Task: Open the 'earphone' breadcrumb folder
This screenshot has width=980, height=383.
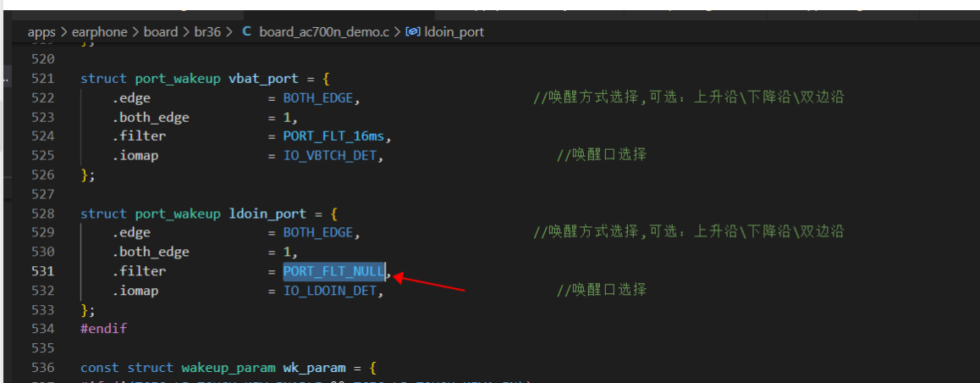Action: tap(98, 31)
